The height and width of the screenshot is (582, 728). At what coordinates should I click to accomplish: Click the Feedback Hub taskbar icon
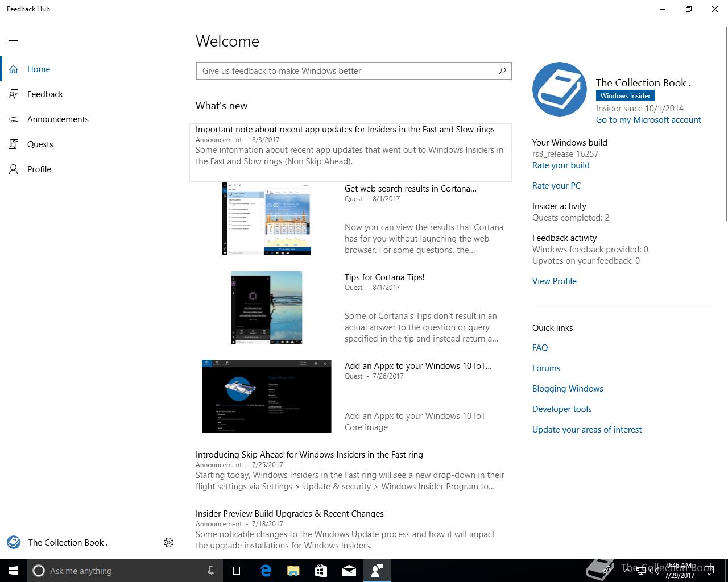tap(377, 571)
